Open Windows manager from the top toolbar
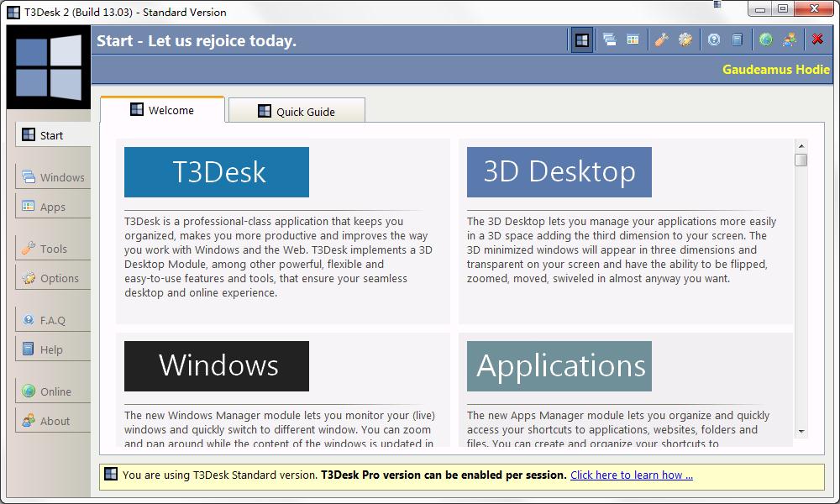Viewport: 840px width, 504px height. tap(609, 39)
